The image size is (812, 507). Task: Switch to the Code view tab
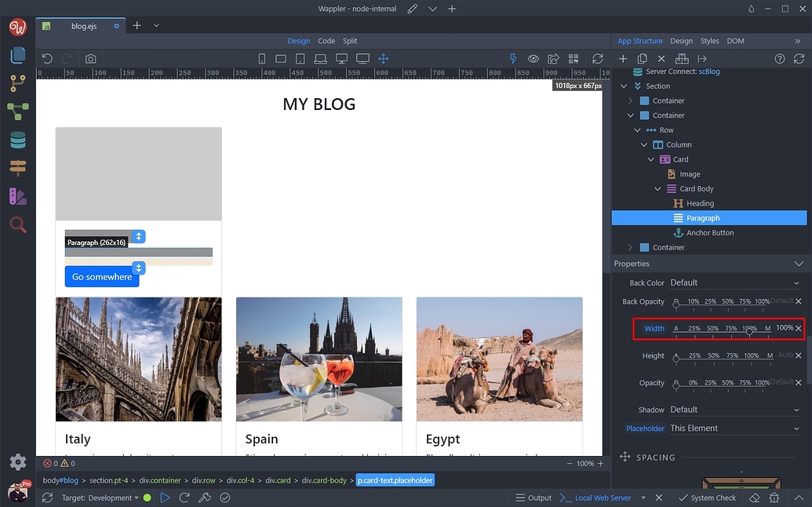tap(326, 40)
